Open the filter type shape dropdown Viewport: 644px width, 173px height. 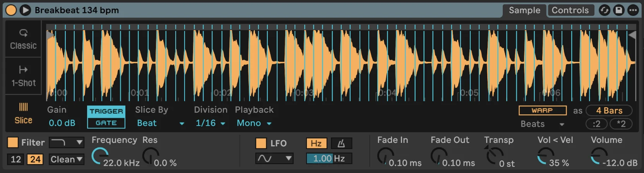coord(66,142)
